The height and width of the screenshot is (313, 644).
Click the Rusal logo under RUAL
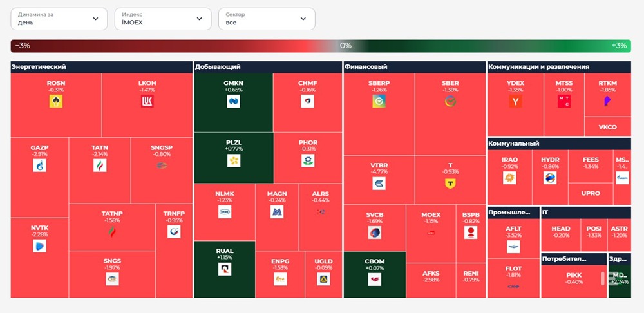click(x=225, y=269)
